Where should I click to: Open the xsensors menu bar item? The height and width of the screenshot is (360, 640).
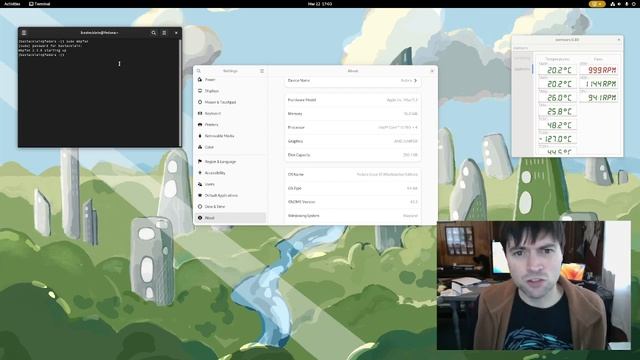pyautogui.click(x=520, y=48)
